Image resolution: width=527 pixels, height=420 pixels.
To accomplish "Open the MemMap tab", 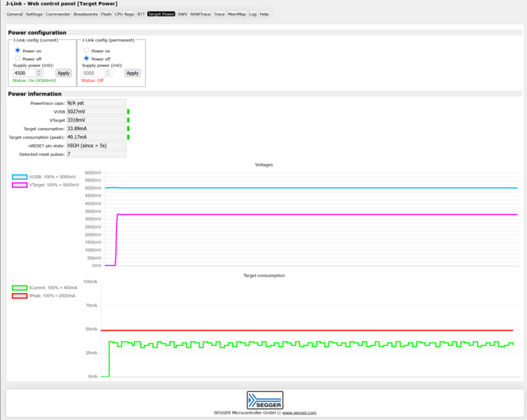I will click(237, 14).
